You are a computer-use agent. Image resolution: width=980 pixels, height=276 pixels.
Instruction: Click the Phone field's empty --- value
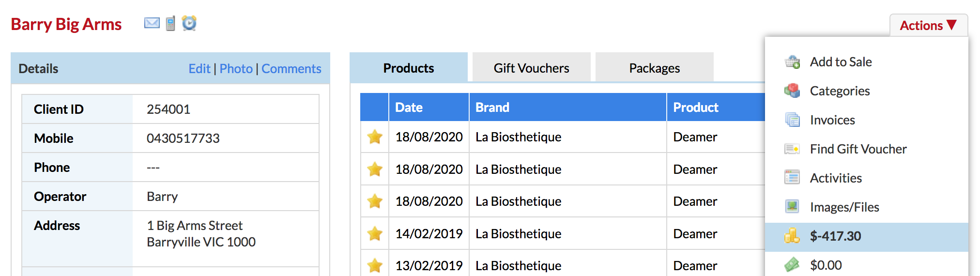click(153, 168)
